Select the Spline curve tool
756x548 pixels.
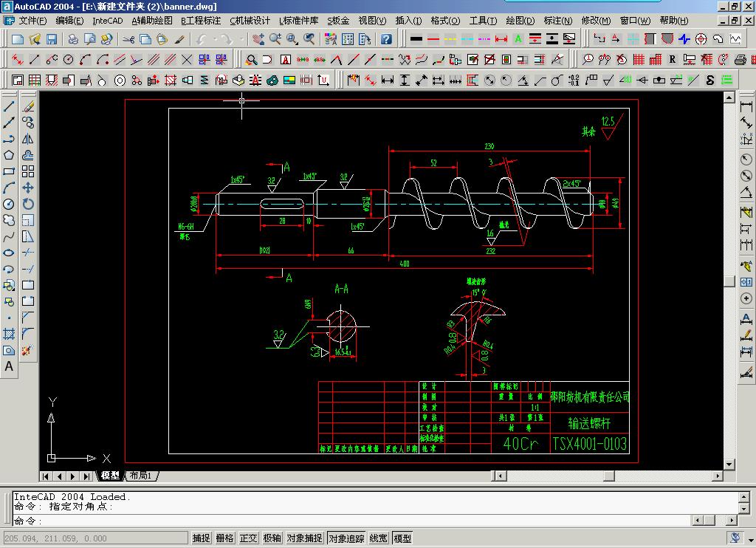[9, 237]
